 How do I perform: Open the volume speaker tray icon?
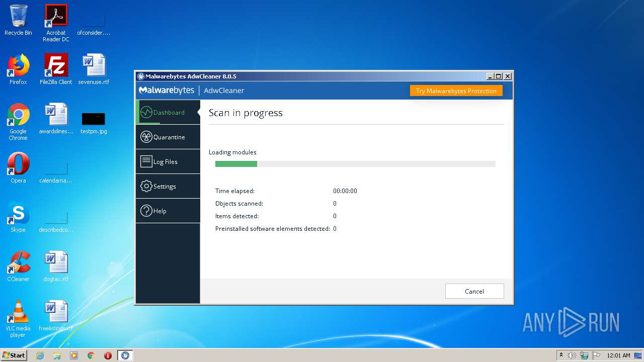coord(572,355)
